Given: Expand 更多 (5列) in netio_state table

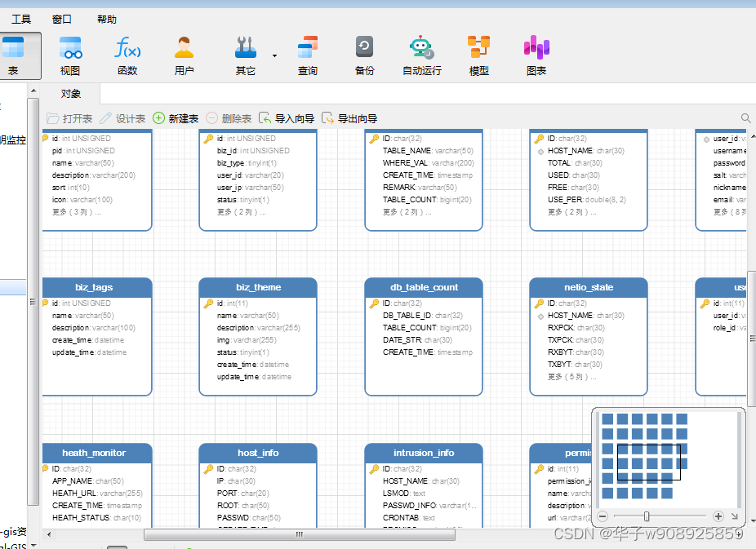Looking at the screenshot, I should click(x=571, y=377).
